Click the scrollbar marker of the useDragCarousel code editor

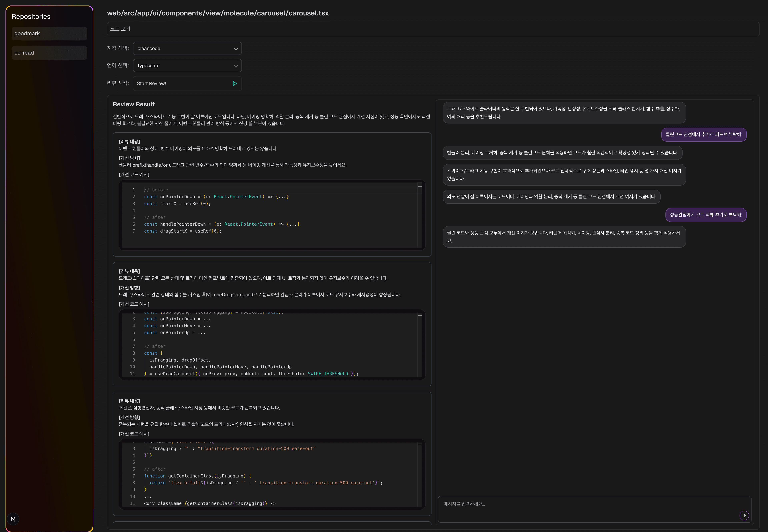tap(420, 315)
